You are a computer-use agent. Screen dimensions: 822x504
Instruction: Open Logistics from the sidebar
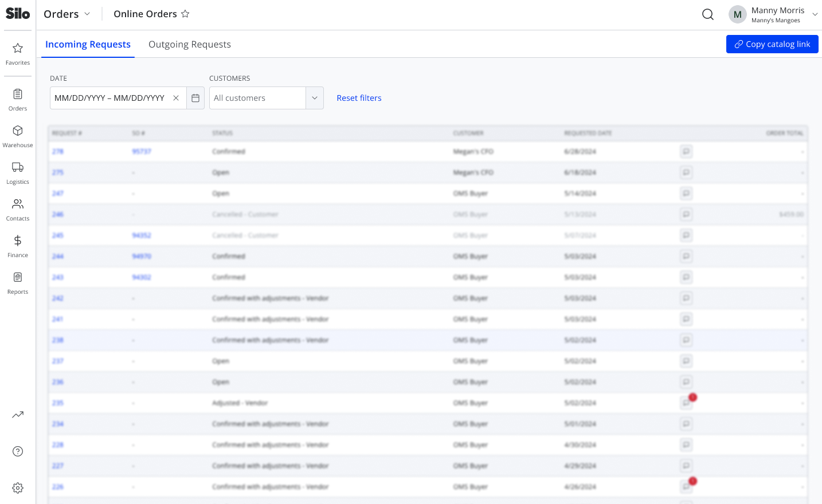click(x=18, y=173)
